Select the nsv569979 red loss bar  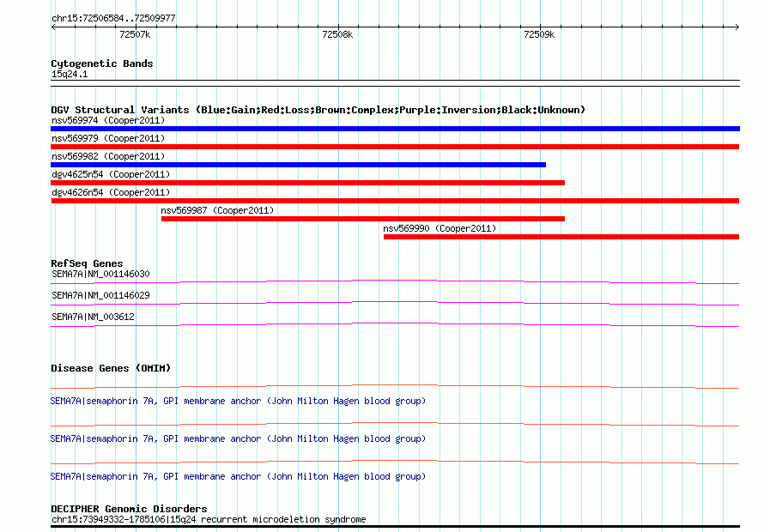[x=395, y=147]
